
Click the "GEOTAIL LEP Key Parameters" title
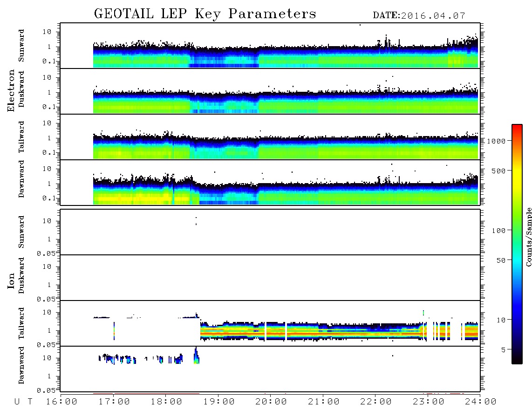205,14
